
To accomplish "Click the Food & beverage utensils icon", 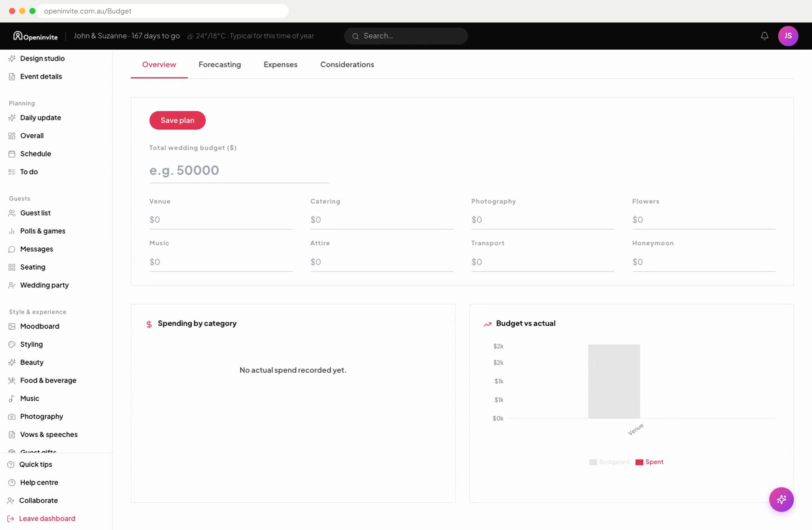I will [x=12, y=381].
